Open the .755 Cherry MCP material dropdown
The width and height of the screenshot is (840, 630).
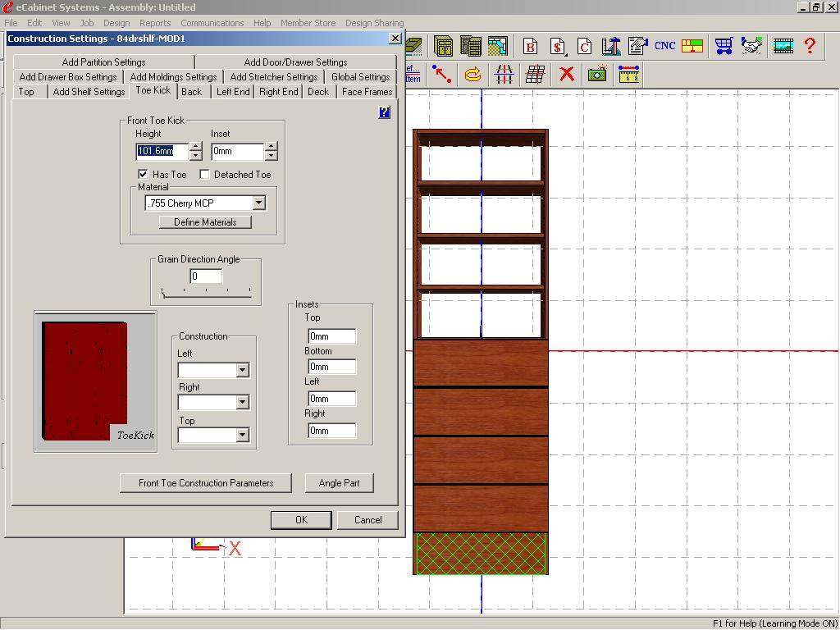tap(258, 203)
